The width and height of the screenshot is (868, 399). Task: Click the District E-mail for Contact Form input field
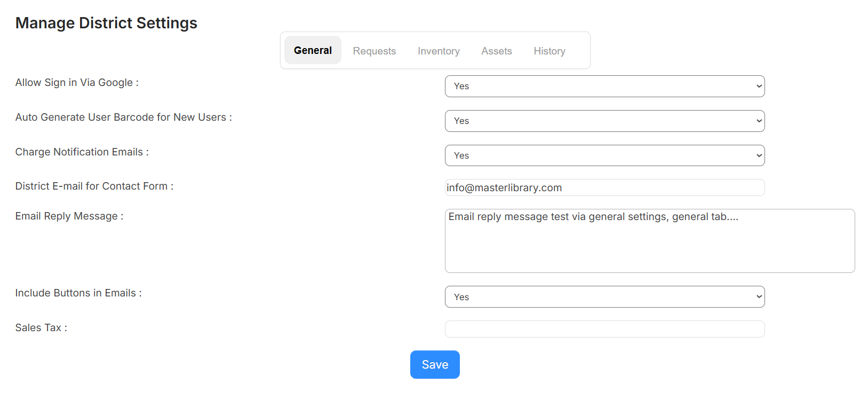pos(604,187)
